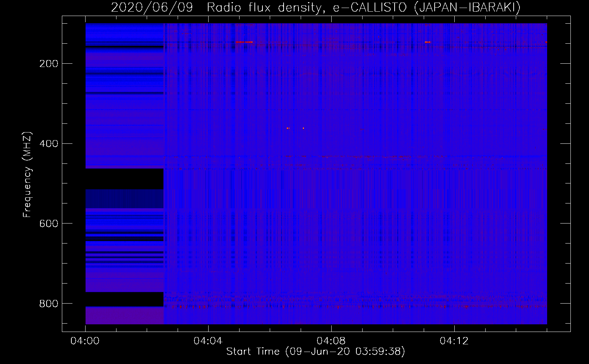Viewport: 589px width, 364px height.
Task: Click the 200 frequency tick label
Action: 49,64
